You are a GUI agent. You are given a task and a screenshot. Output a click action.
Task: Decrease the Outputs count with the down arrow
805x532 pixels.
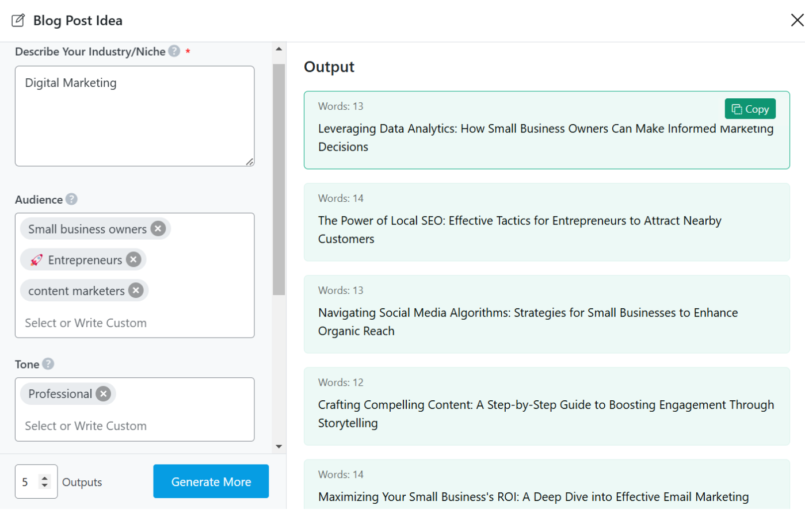click(x=44, y=485)
